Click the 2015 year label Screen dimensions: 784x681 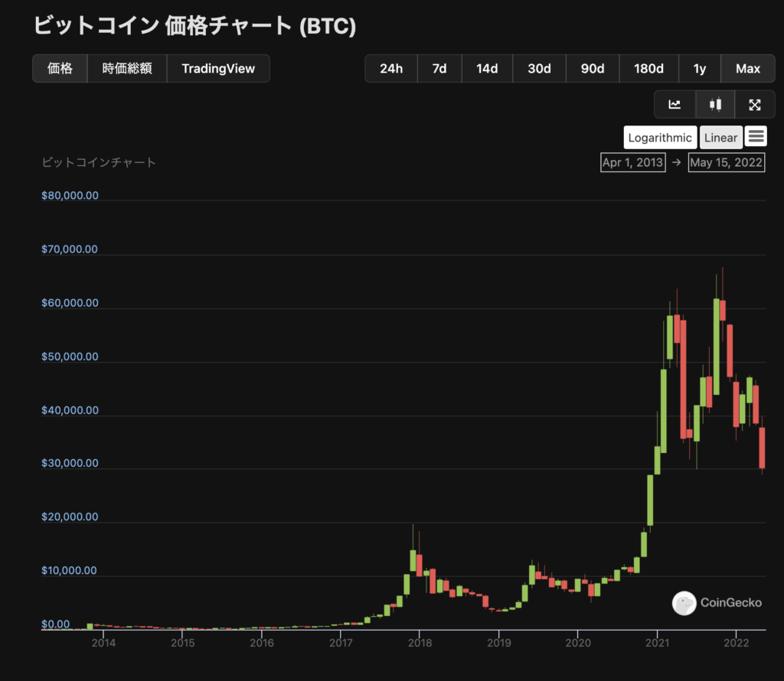click(182, 643)
